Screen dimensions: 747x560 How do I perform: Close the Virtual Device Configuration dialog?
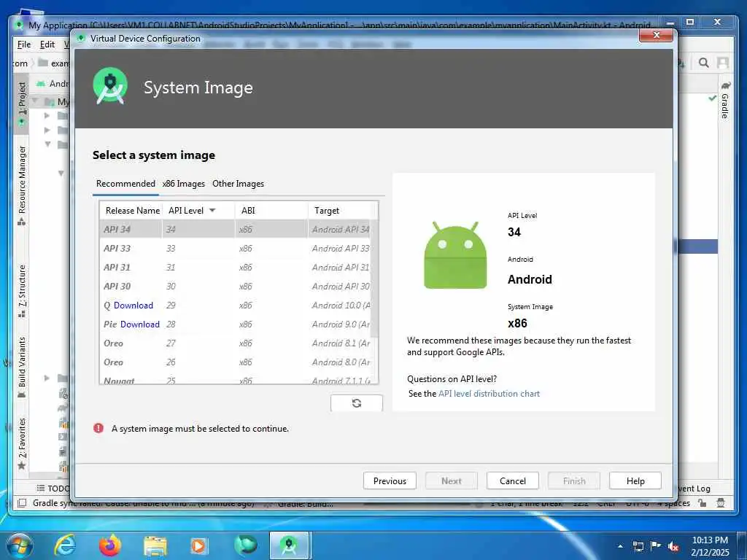(x=656, y=35)
